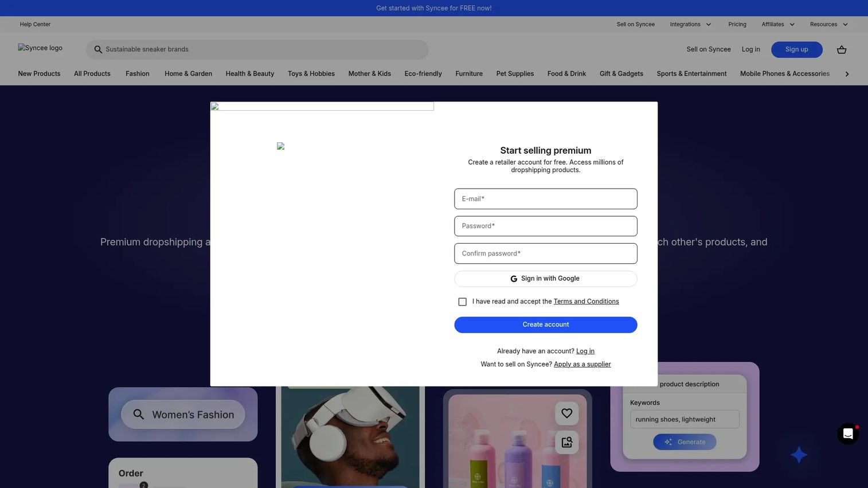
Task: Select Gift & Gadgets category
Action: tap(621, 73)
